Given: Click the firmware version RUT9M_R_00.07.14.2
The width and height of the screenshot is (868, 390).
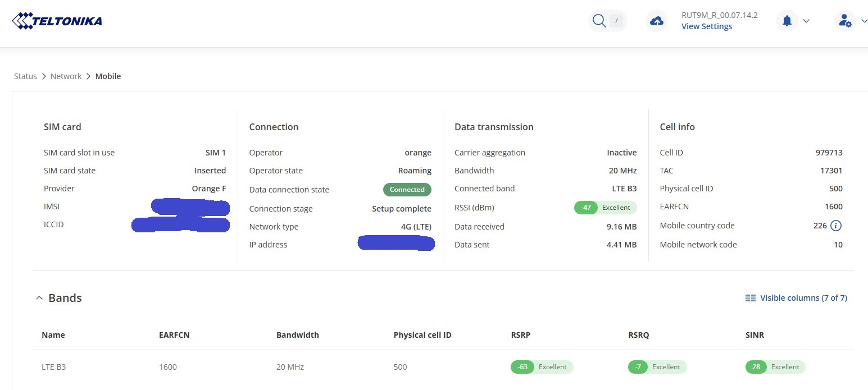Looking at the screenshot, I should click(720, 15).
